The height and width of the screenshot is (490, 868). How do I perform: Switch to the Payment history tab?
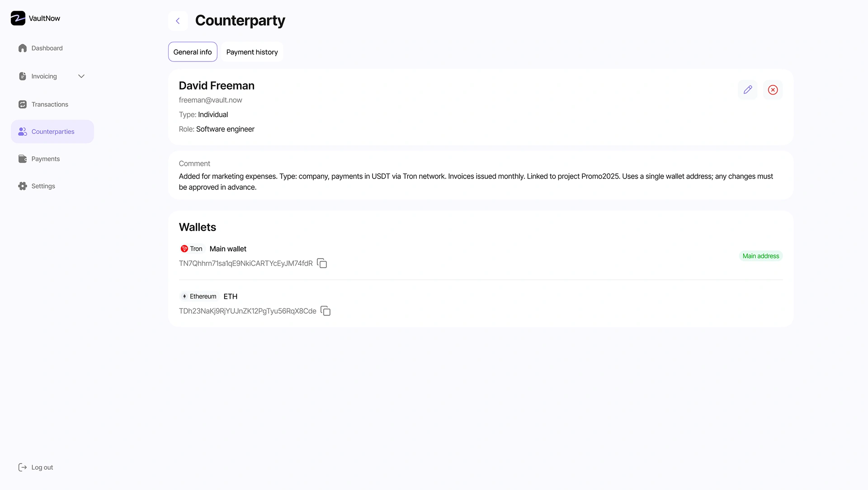(x=252, y=52)
